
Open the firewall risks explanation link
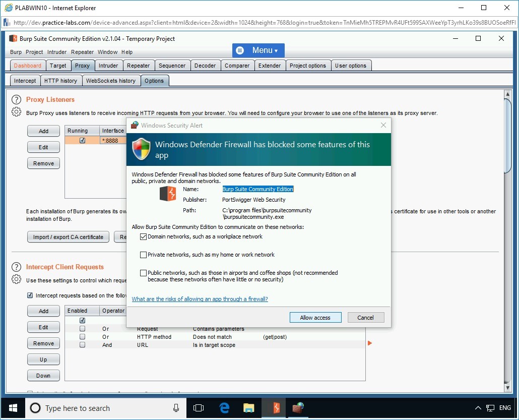[x=200, y=298]
